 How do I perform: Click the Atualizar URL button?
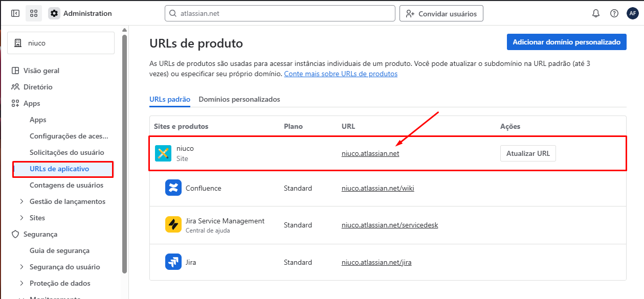click(x=528, y=153)
